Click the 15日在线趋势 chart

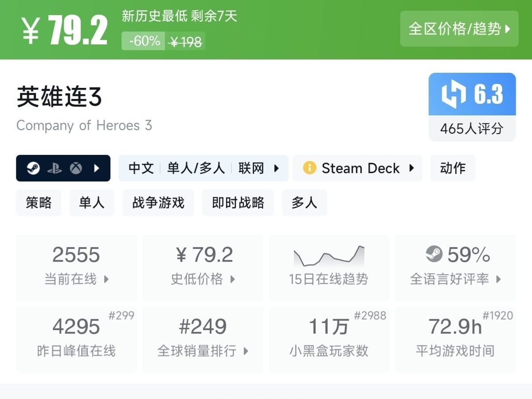pyautogui.click(x=329, y=268)
